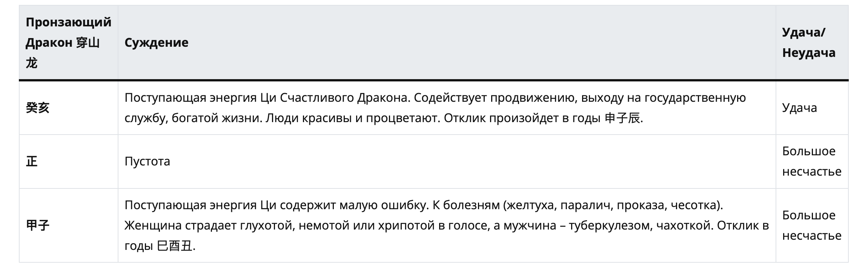Click the Пустота judgment cell
Screen dimensions: 868x271
coord(447,161)
